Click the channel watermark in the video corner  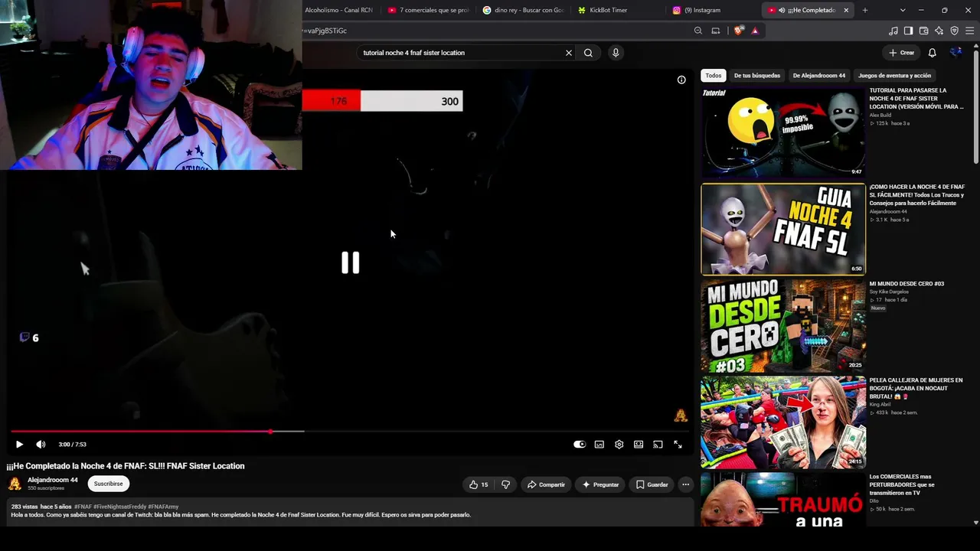click(681, 416)
